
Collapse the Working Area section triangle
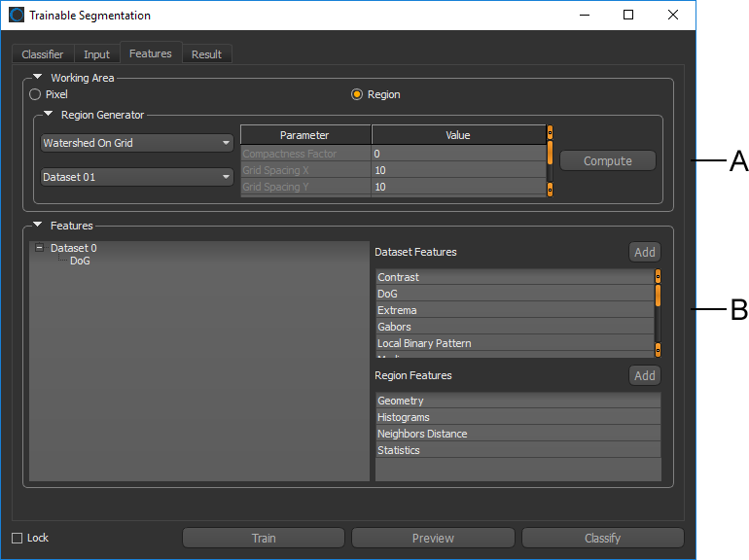tap(38, 78)
